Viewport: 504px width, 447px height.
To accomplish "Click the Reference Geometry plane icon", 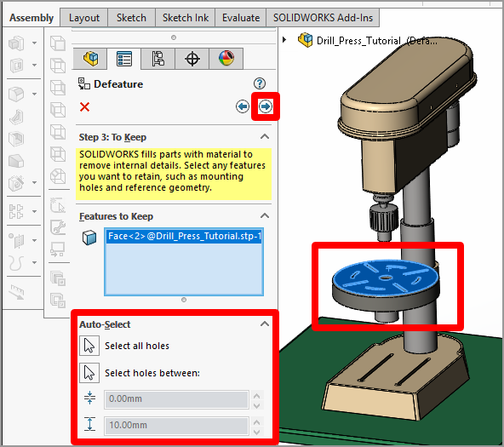I will tap(16, 240).
